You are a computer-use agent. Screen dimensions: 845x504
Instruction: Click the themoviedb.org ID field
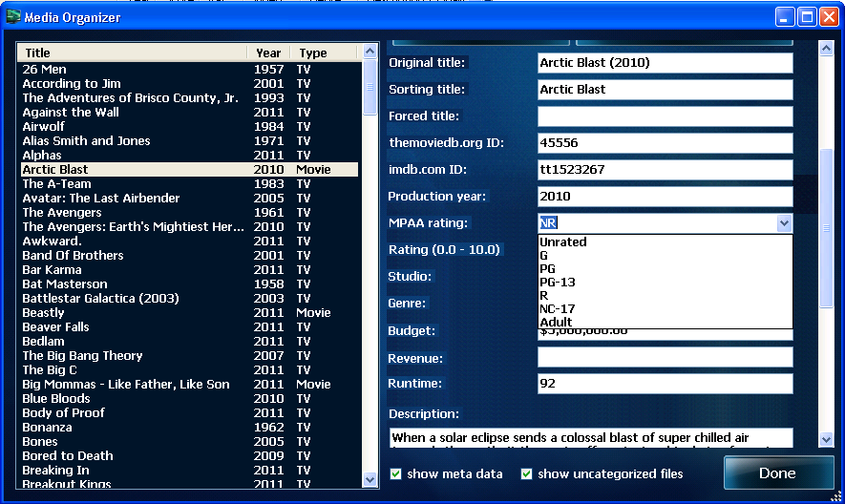[x=665, y=143]
